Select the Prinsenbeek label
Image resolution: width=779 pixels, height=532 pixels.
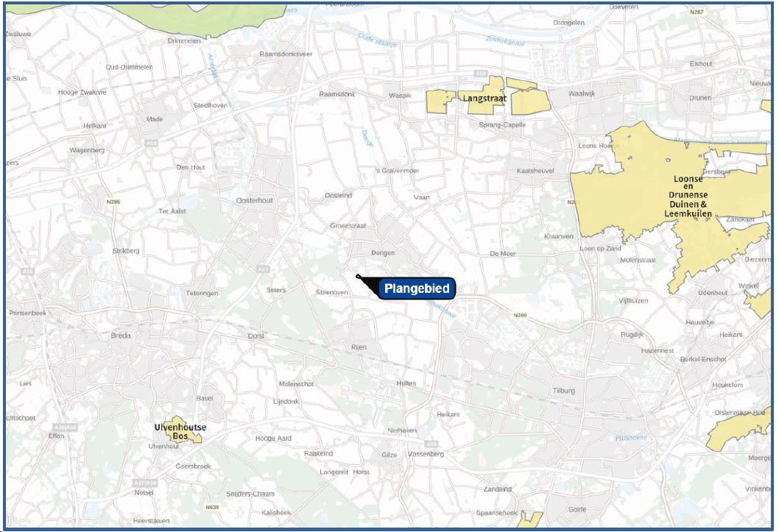click(28, 313)
